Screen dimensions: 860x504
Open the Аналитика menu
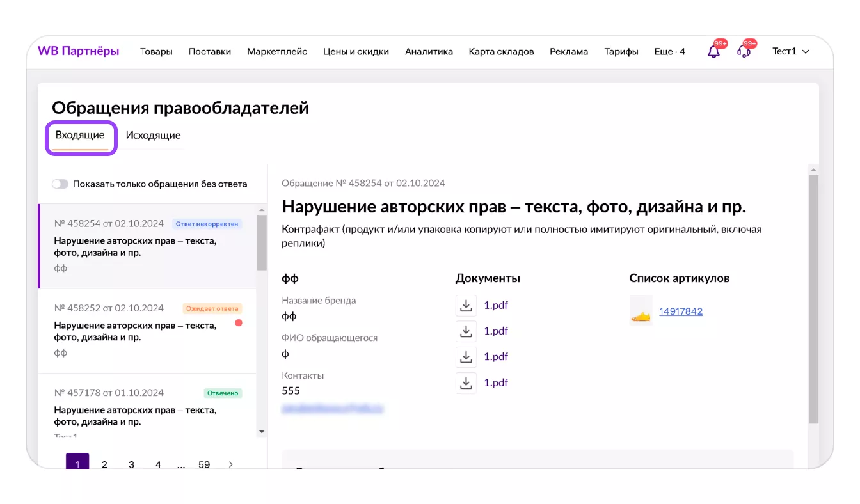(429, 52)
